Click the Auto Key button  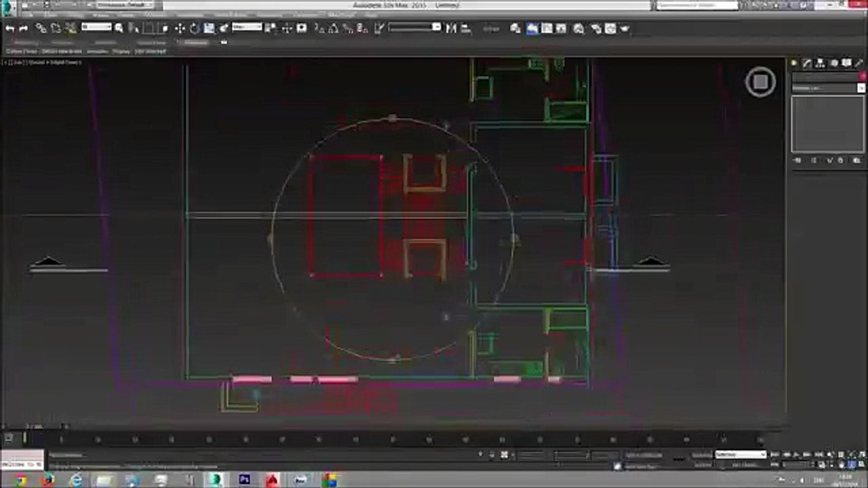pyautogui.click(x=703, y=455)
